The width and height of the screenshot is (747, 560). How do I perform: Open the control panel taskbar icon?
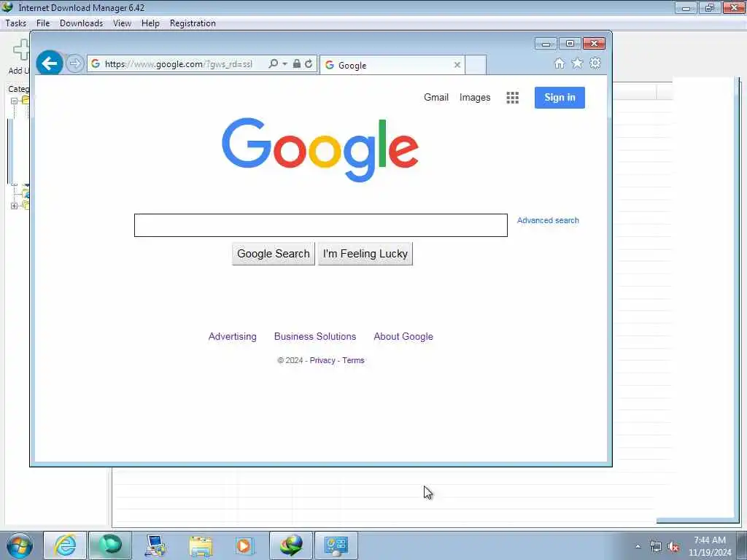point(336,545)
